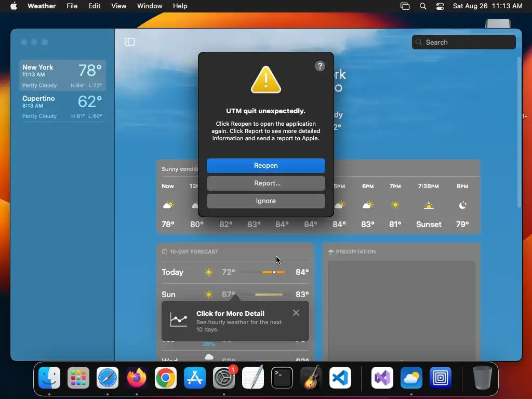532x399 pixels.
Task: Open the Window menu
Action: 150,6
